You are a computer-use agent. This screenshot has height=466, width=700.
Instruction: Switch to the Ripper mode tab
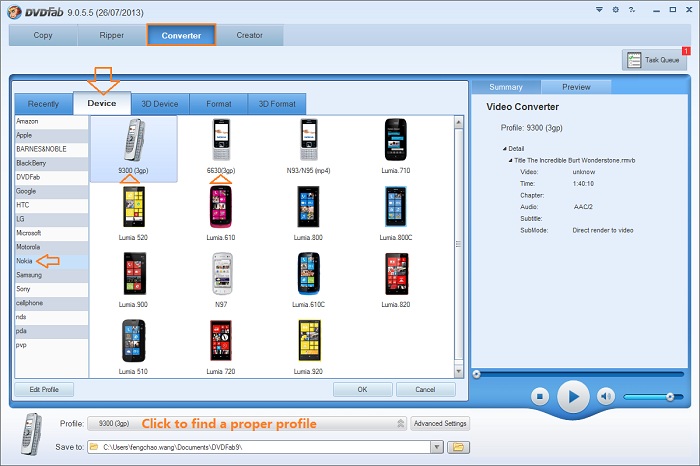[112, 35]
